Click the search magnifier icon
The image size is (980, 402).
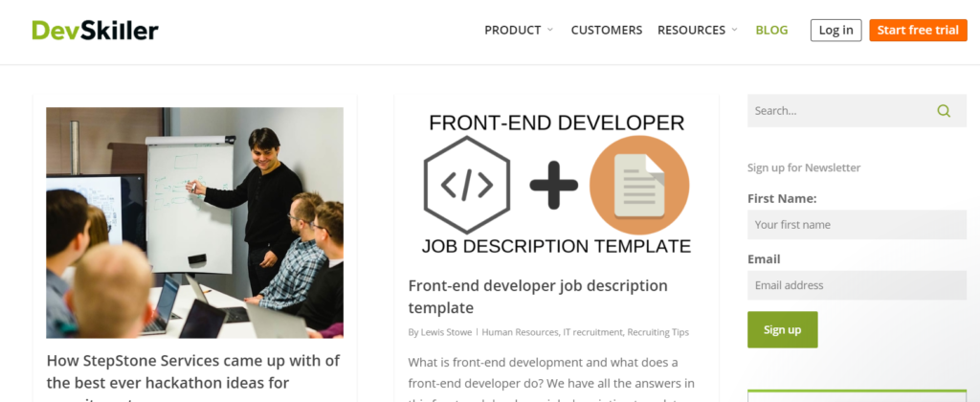pos(944,111)
